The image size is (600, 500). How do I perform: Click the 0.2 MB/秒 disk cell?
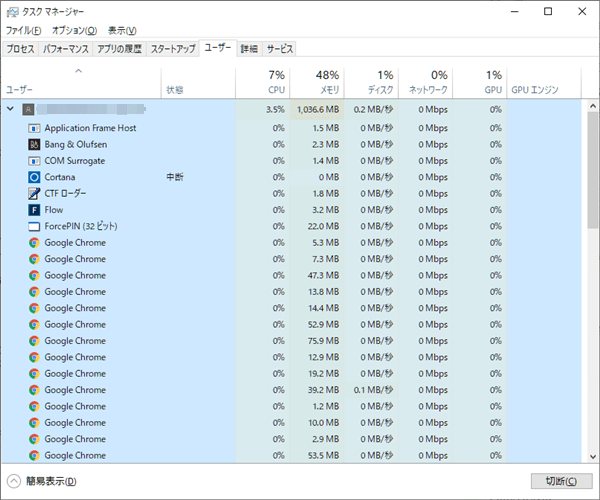click(x=371, y=109)
